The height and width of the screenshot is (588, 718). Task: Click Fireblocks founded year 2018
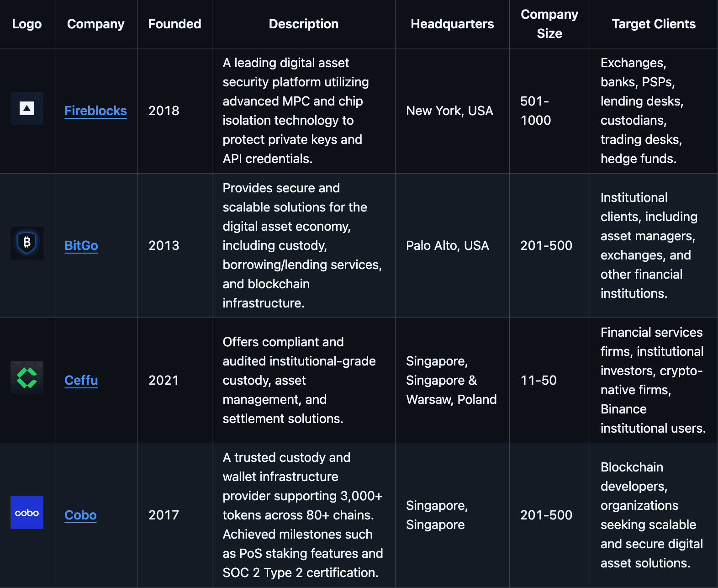(x=164, y=111)
